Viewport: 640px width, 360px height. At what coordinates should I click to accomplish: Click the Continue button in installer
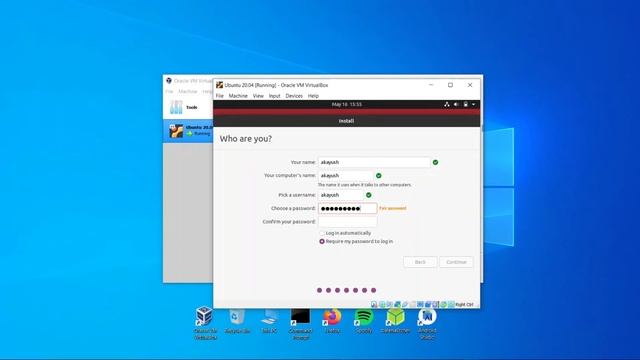tap(456, 262)
